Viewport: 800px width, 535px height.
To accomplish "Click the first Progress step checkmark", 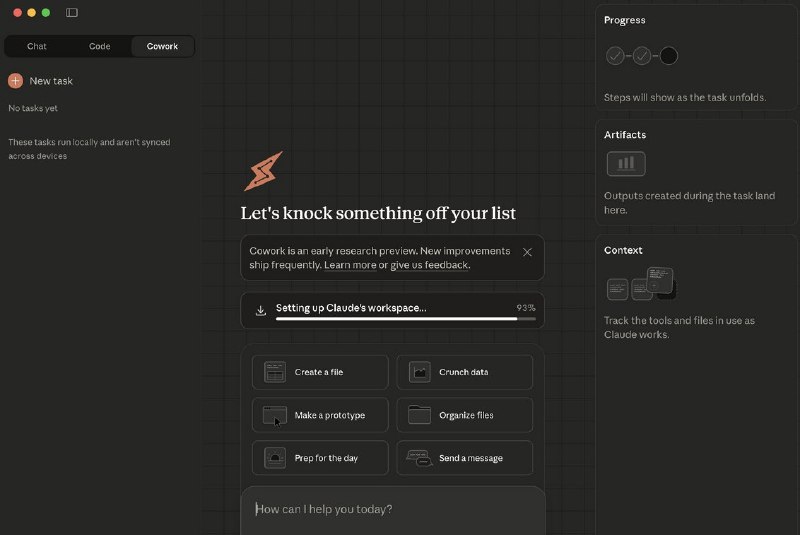I will (616, 55).
